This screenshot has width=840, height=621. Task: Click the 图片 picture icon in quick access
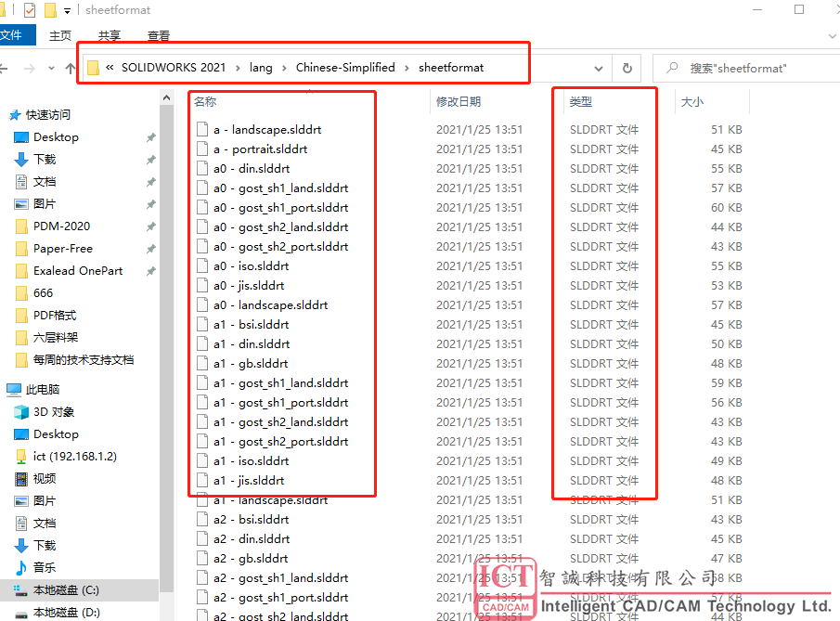(x=21, y=204)
